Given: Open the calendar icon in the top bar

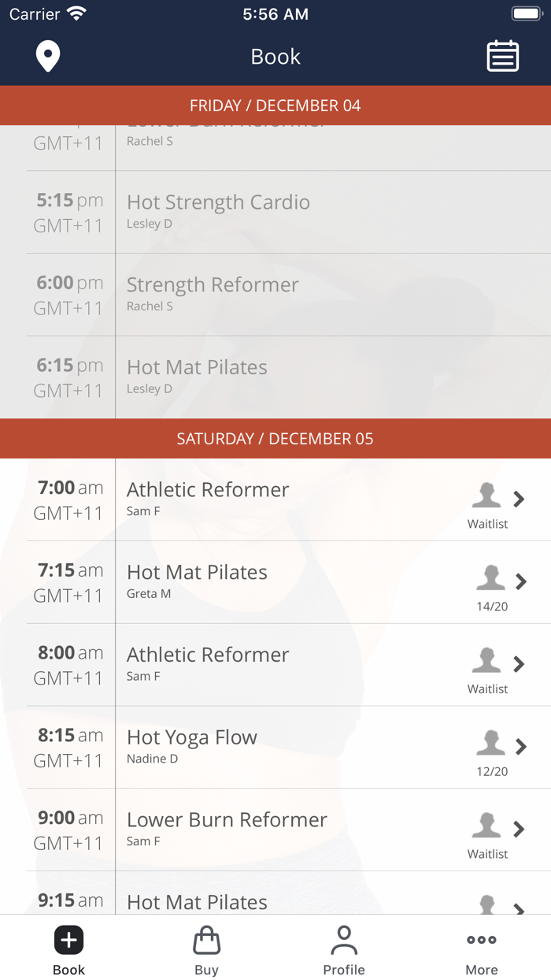Looking at the screenshot, I should click(x=502, y=56).
